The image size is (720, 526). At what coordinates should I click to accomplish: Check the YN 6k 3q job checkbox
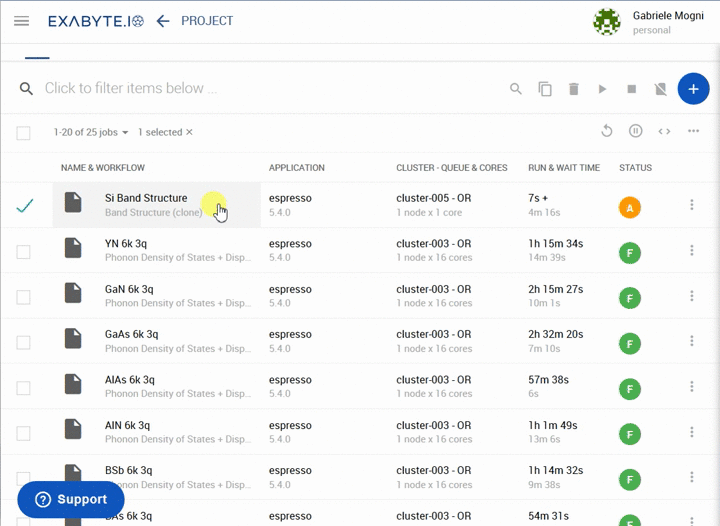(x=24, y=252)
